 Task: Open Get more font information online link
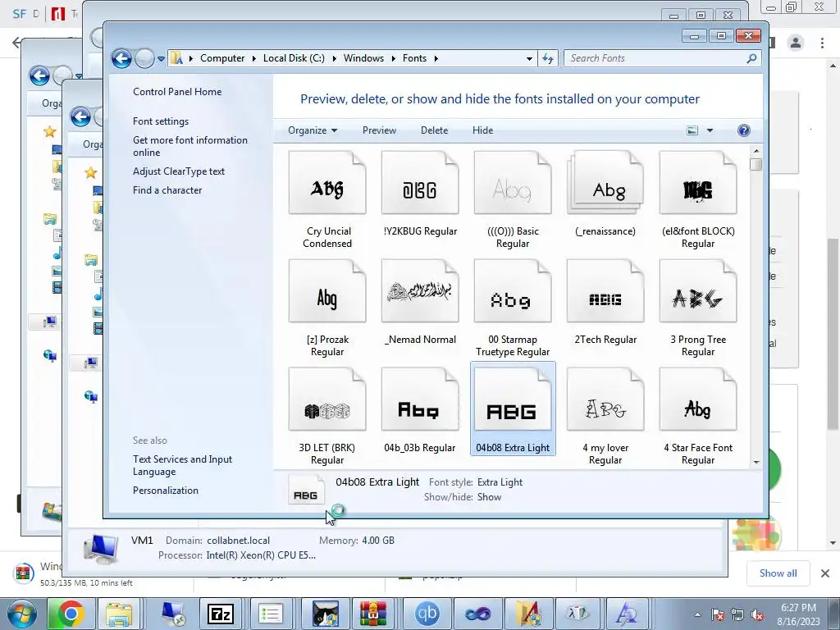tap(190, 146)
